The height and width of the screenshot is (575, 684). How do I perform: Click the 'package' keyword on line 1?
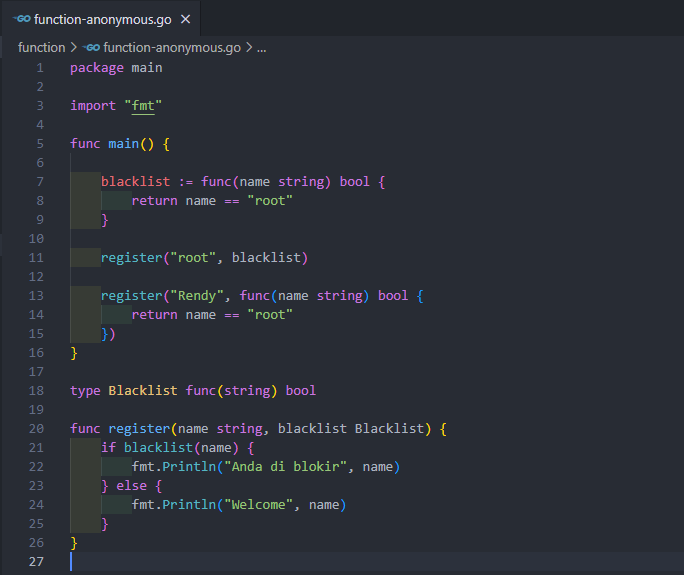97,68
